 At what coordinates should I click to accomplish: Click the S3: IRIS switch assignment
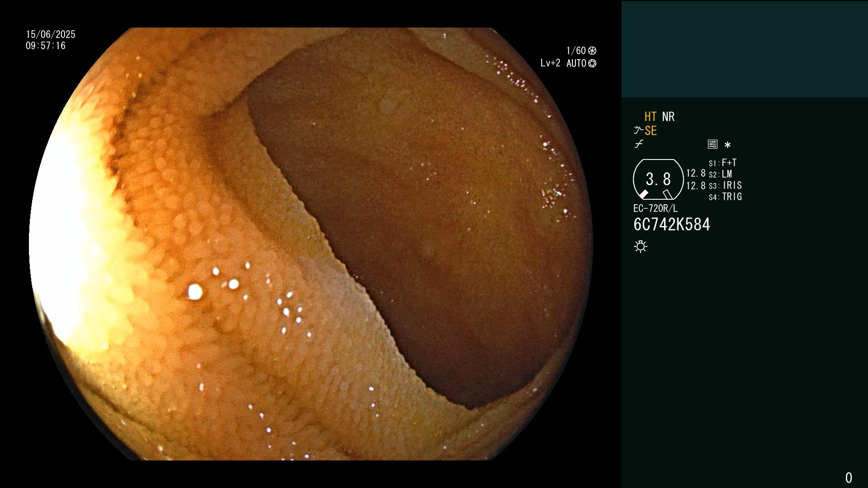(726, 185)
